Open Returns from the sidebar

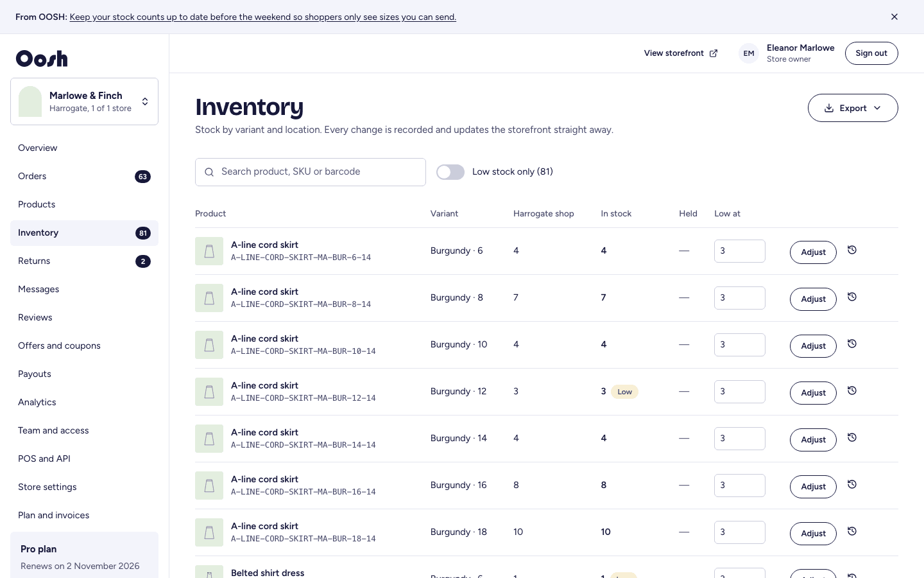84,261
